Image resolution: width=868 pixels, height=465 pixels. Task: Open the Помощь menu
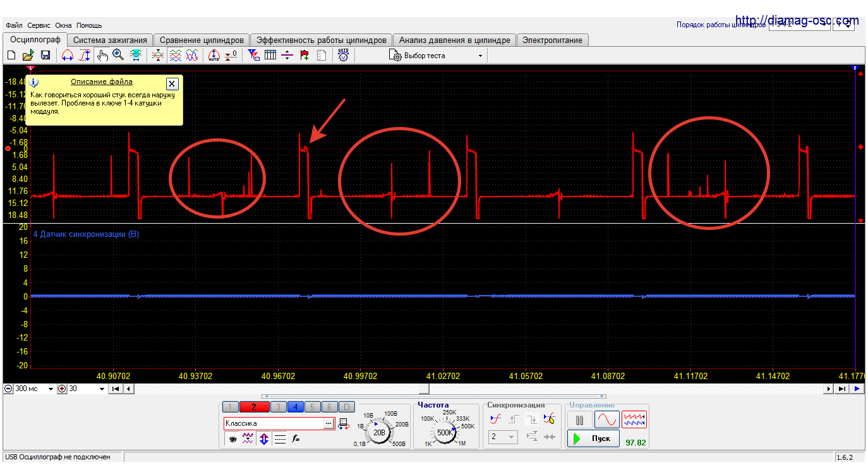89,25
